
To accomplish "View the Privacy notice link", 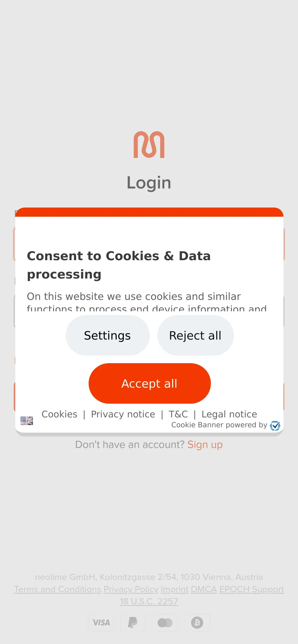I will coord(123,414).
